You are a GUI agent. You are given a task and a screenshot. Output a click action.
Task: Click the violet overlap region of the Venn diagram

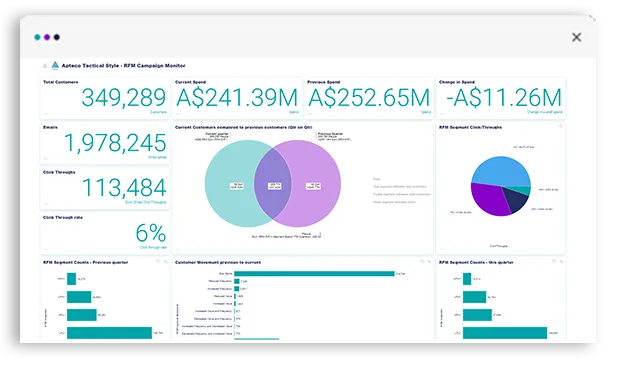point(273,184)
